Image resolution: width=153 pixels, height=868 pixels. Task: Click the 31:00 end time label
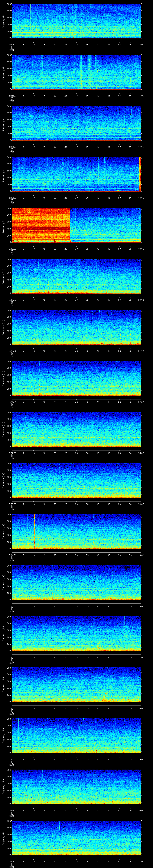point(141,861)
